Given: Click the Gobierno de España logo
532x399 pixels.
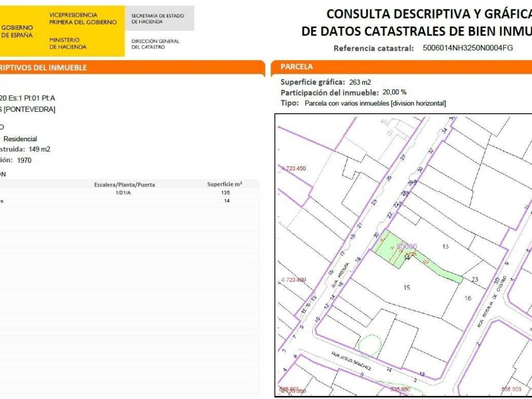Looking at the screenshot, I should [17, 31].
